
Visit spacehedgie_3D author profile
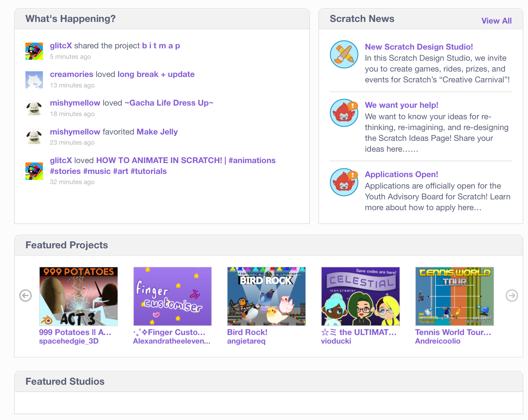69,341
